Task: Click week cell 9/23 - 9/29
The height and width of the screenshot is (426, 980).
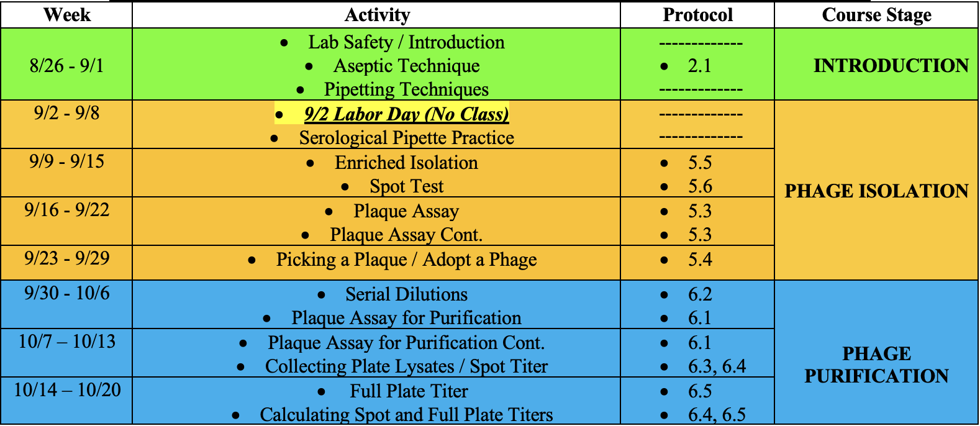Action: coord(66,258)
